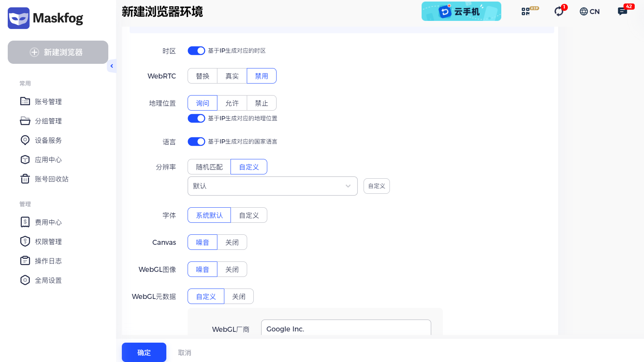Click the 操作日志 clipboard icon

(x=25, y=261)
